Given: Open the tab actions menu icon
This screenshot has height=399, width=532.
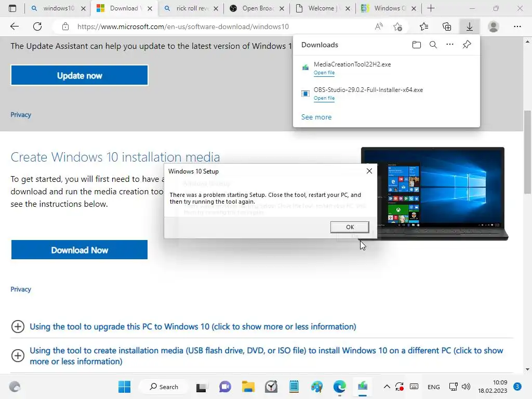Looking at the screenshot, I should tap(12, 8).
